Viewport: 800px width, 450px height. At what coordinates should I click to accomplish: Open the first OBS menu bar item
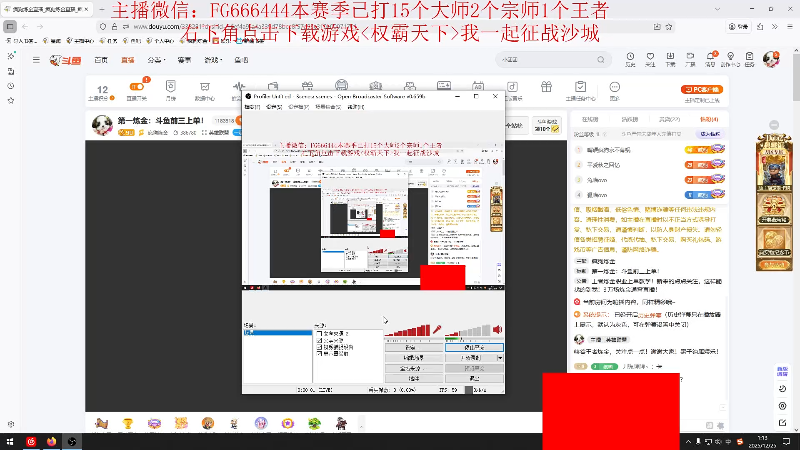(252, 107)
